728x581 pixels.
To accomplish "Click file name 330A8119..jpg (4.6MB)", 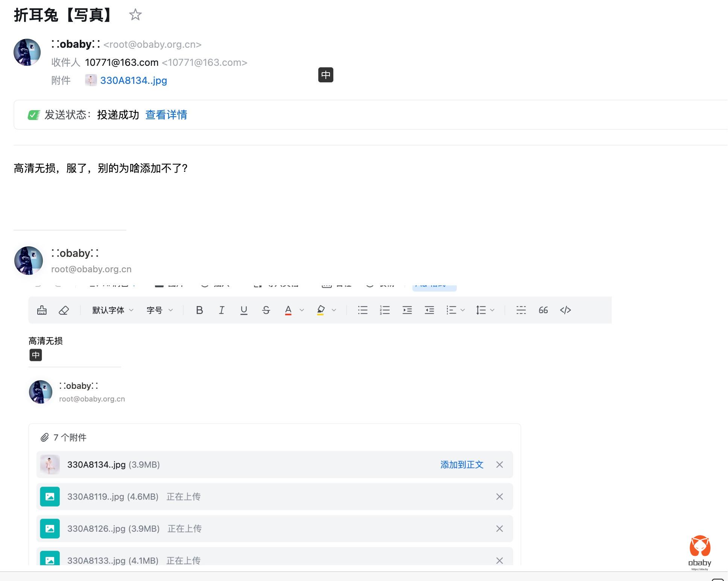I will coord(113,497).
